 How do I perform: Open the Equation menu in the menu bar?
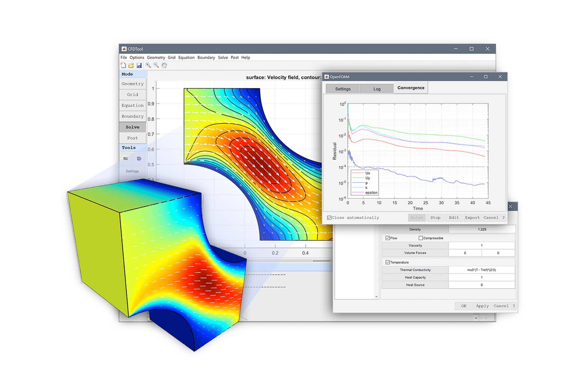186,57
